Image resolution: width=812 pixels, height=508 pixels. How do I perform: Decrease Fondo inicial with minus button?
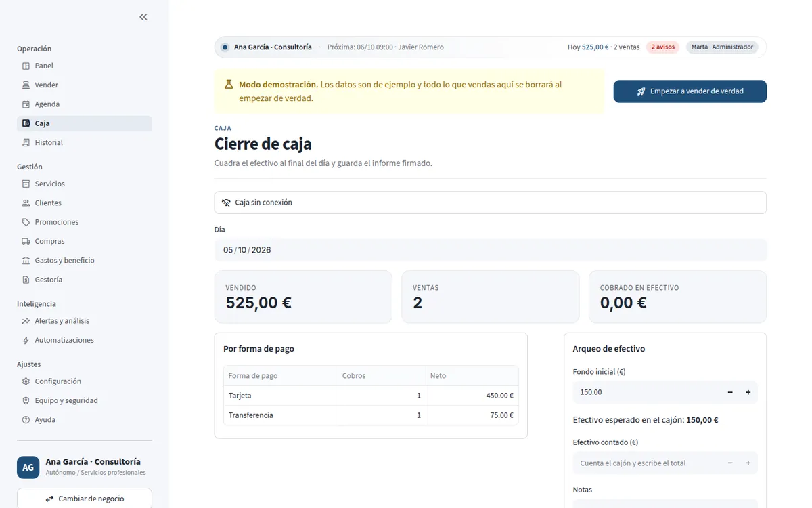[x=730, y=392]
